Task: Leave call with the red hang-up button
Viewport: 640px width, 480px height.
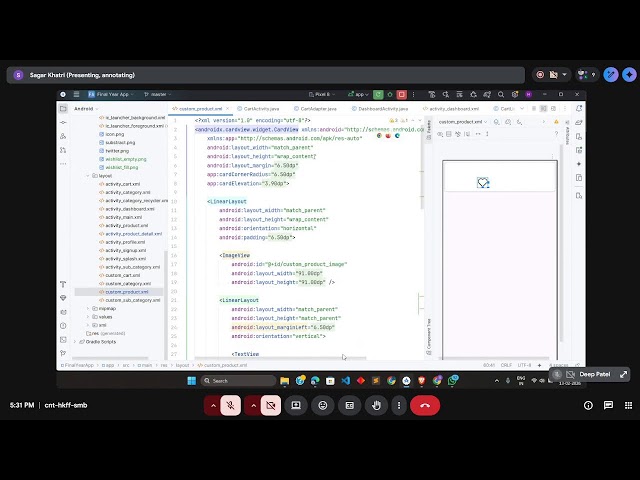Action: tap(425, 405)
